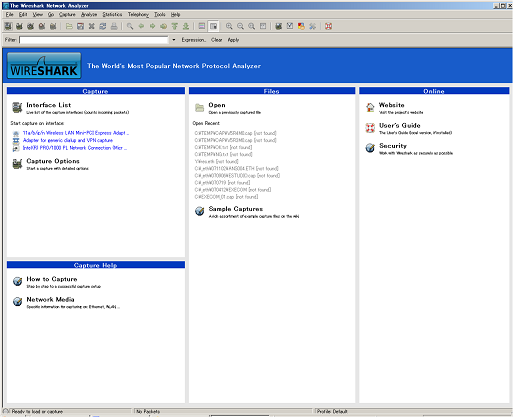Toggle auto scroll in live capture
This screenshot has height=417, width=513.
pos(213,26)
